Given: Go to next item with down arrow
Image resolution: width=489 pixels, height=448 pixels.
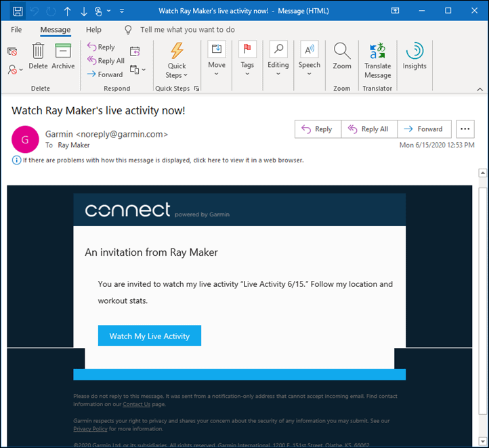Looking at the screenshot, I should [x=83, y=12].
